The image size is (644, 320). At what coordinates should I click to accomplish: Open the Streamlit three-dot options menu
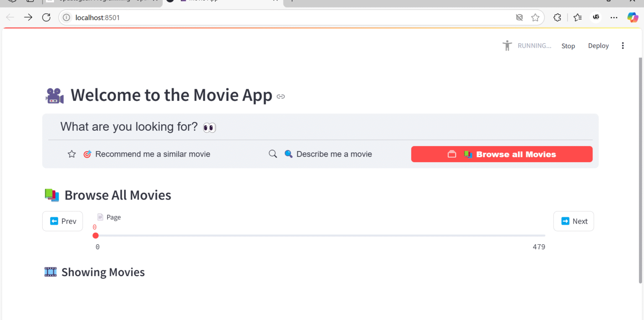(623, 46)
